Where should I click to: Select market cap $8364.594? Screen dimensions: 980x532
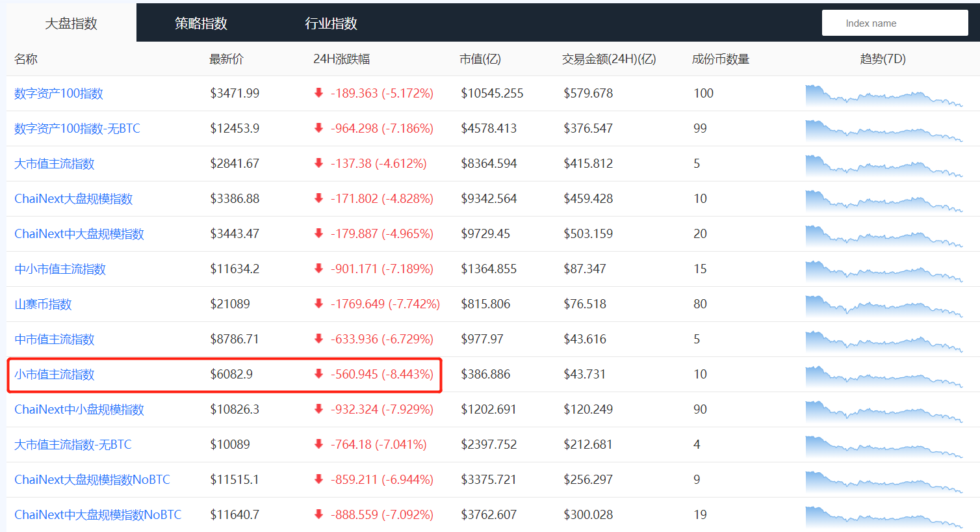489,163
